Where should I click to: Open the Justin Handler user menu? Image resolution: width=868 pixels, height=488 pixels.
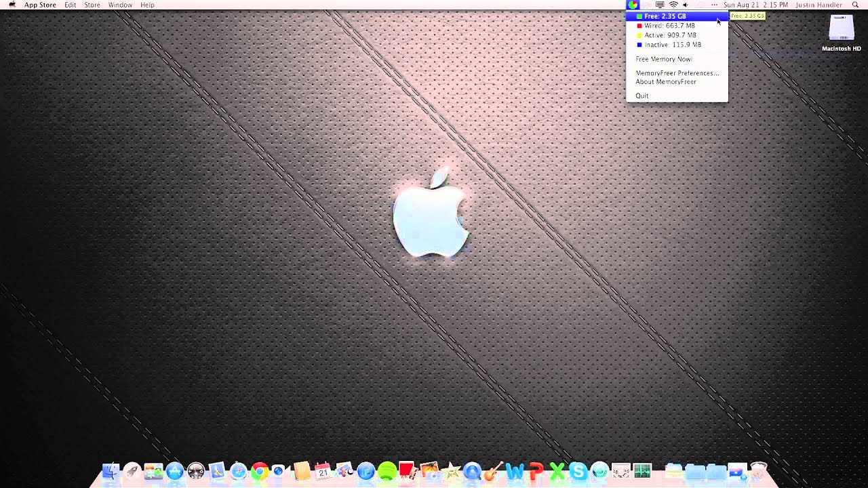(818, 5)
